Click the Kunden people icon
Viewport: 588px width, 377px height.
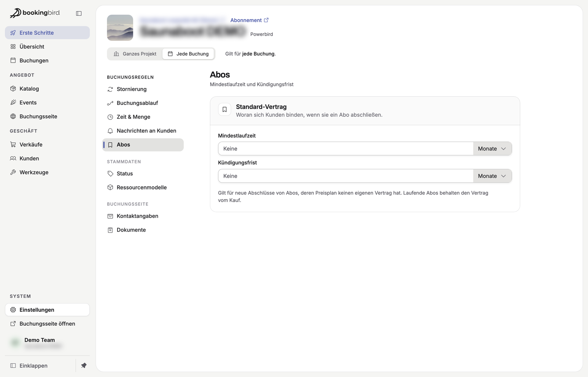click(x=13, y=159)
